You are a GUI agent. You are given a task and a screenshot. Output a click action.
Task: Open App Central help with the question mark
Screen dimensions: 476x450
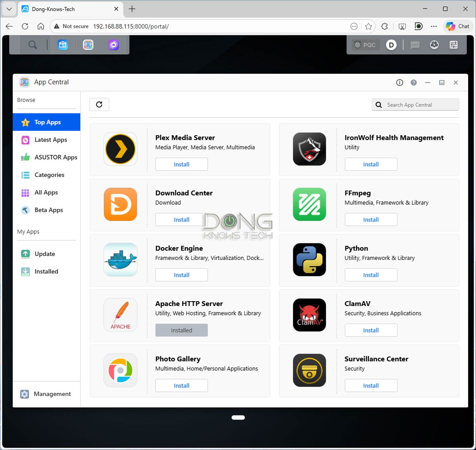(414, 82)
